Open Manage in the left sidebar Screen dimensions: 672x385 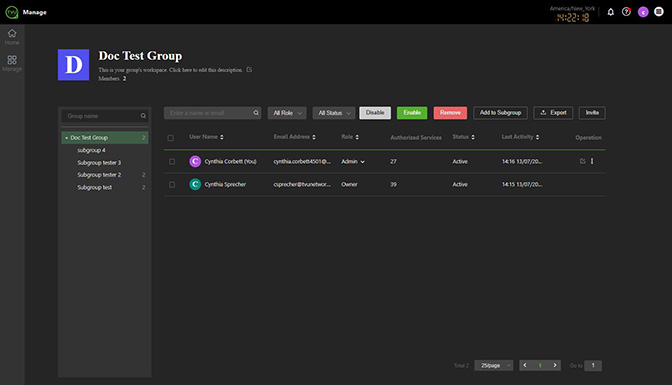click(x=12, y=63)
